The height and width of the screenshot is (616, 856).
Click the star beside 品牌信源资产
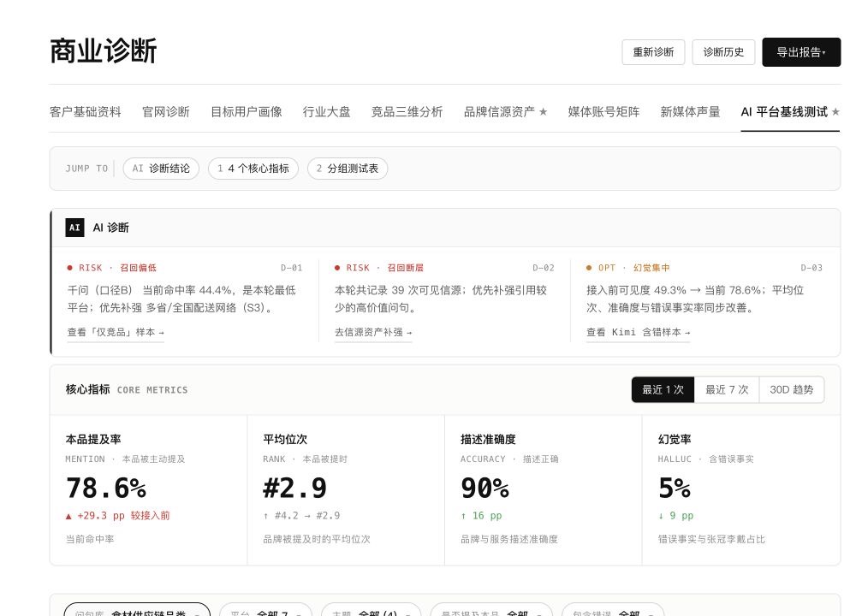click(x=544, y=112)
